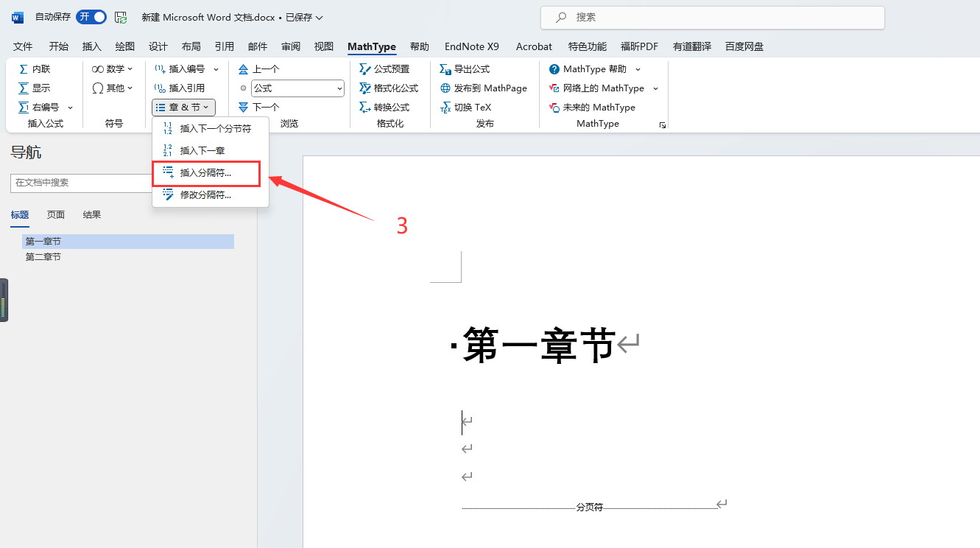Switch to the EndNote X9 tab
This screenshot has width=980, height=548.
point(472,46)
